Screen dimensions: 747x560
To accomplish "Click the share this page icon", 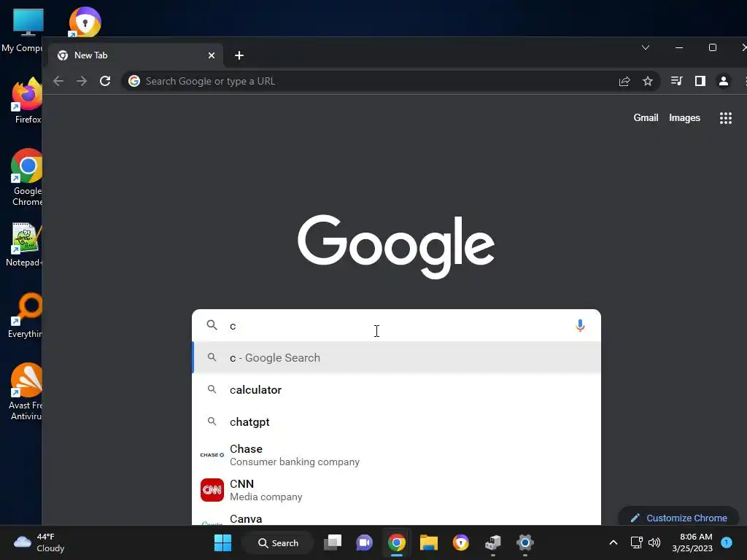I will pyautogui.click(x=624, y=81).
